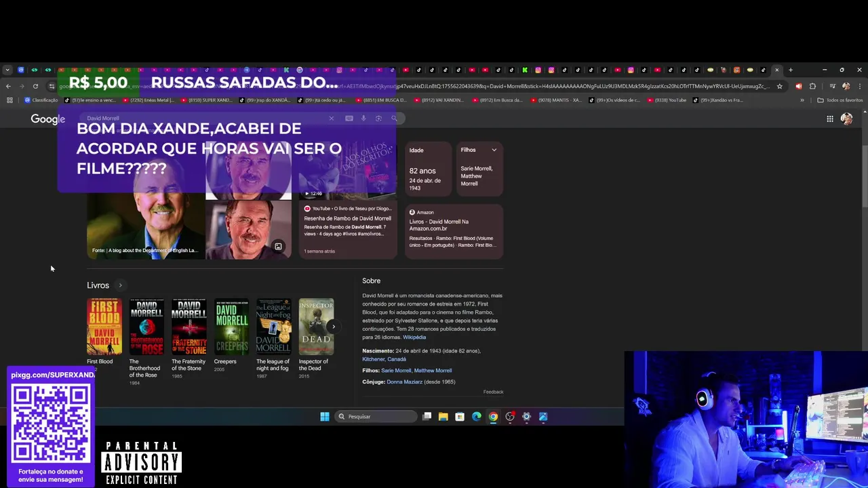Image resolution: width=868 pixels, height=488 pixels.
Task: Open Microsoft Edge from the taskbar
Action: pos(477,416)
